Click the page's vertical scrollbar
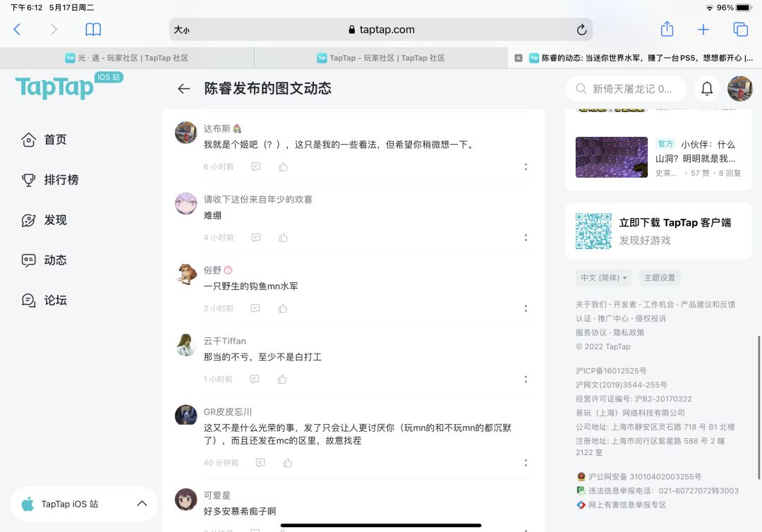Image resolution: width=762 pixels, height=532 pixels. pyautogui.click(x=758, y=407)
